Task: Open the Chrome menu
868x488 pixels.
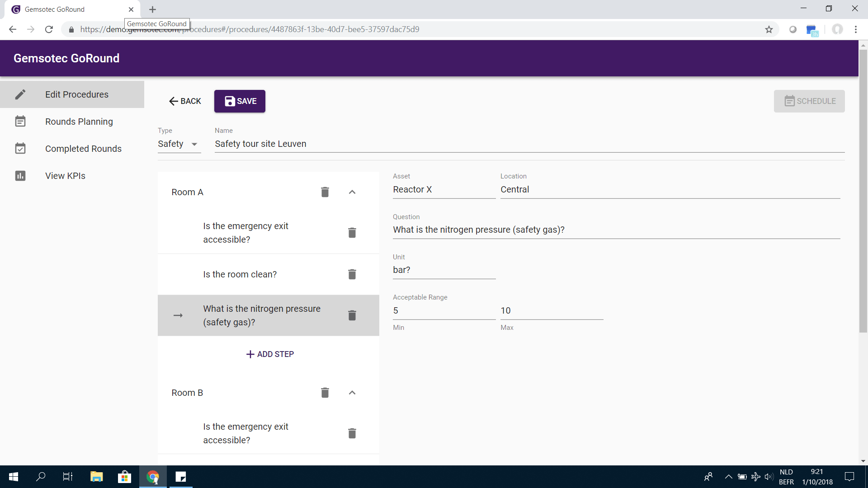Action: coord(855,29)
